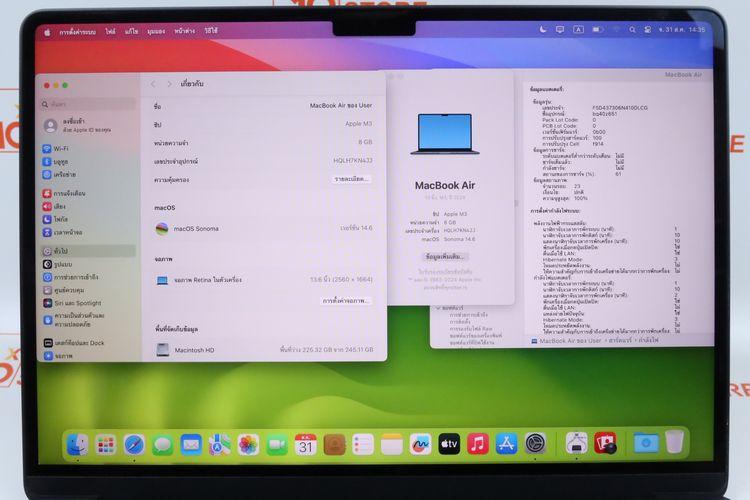Click the settings sidebar search field
The image size is (750, 500).
coord(88,104)
